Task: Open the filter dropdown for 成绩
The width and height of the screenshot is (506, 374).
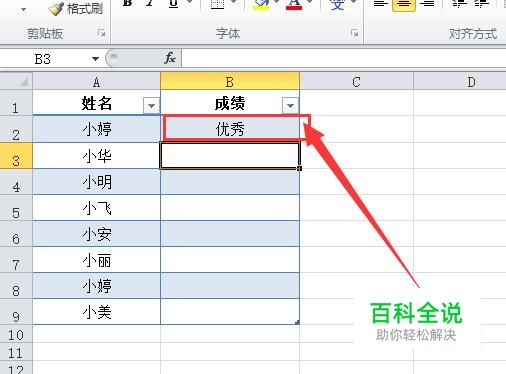Action: point(290,106)
